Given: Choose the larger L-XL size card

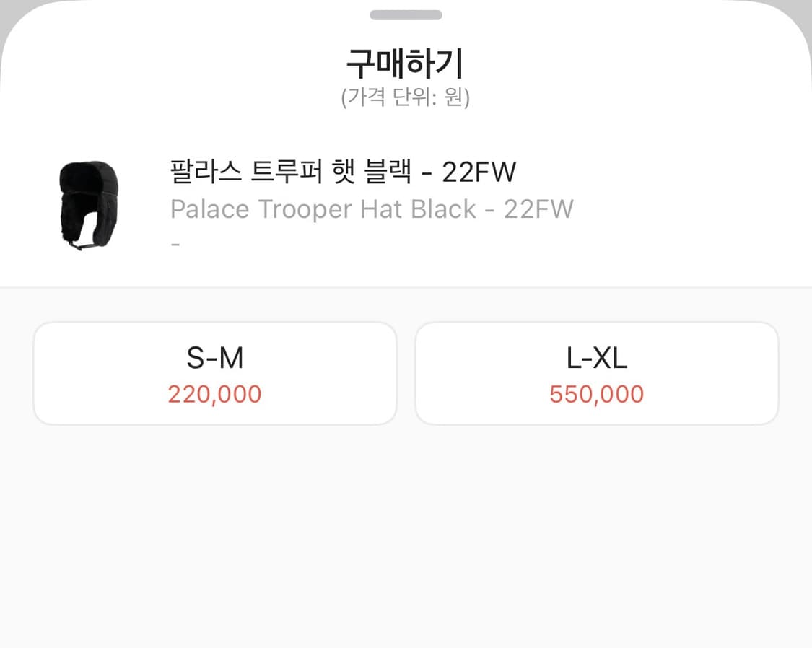Looking at the screenshot, I should coord(596,372).
